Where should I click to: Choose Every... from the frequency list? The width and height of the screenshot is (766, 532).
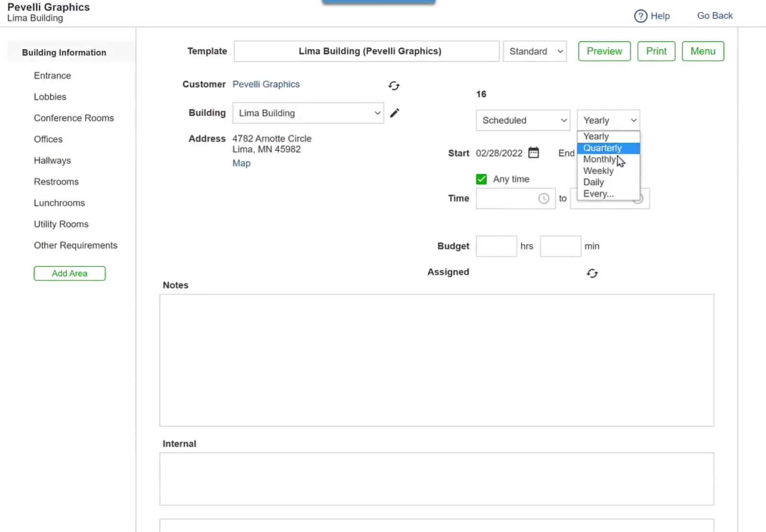[608, 194]
